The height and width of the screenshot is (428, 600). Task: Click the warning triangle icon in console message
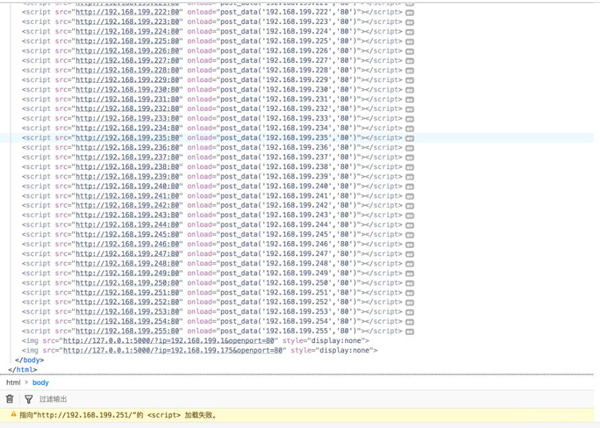click(13, 414)
